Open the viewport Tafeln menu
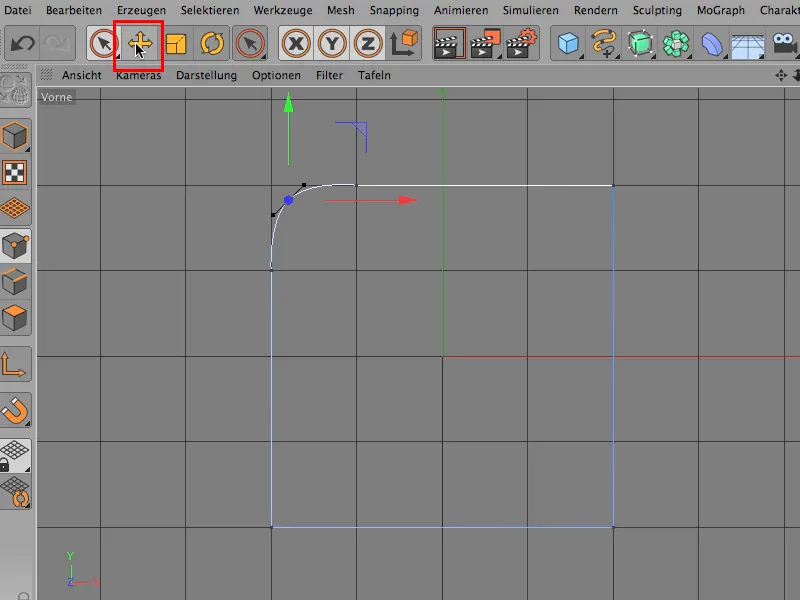The width and height of the screenshot is (800, 600). (x=374, y=76)
